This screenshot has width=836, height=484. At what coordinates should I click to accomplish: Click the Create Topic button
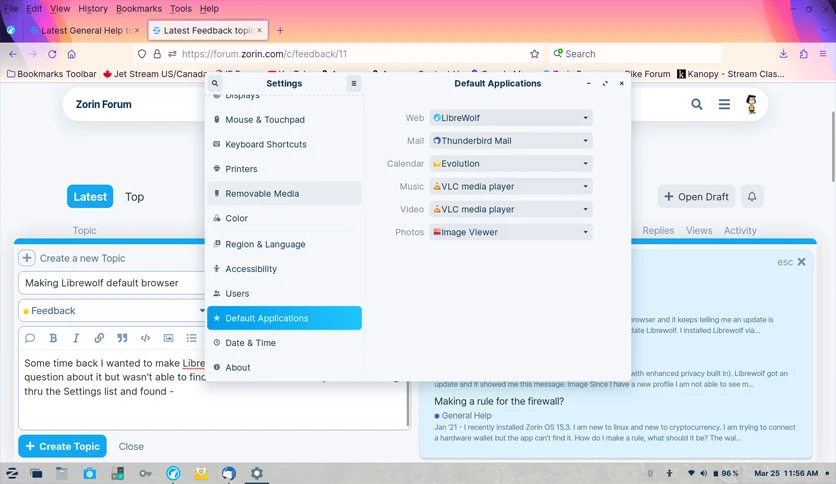click(62, 446)
